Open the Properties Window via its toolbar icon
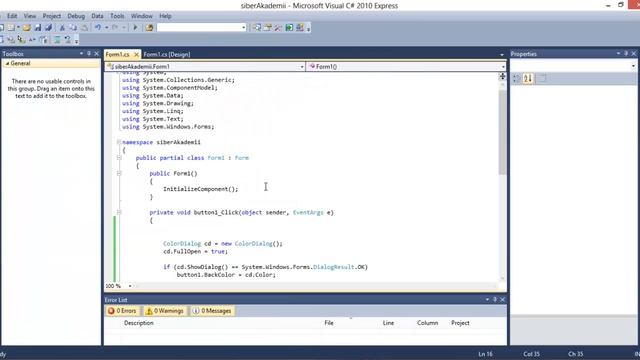The image size is (640, 360). [x=268, y=28]
